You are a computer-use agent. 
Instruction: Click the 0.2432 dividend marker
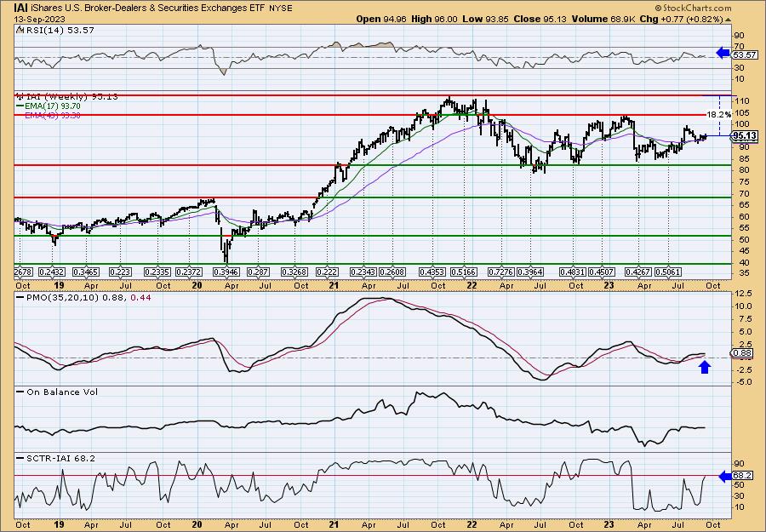click(53, 272)
